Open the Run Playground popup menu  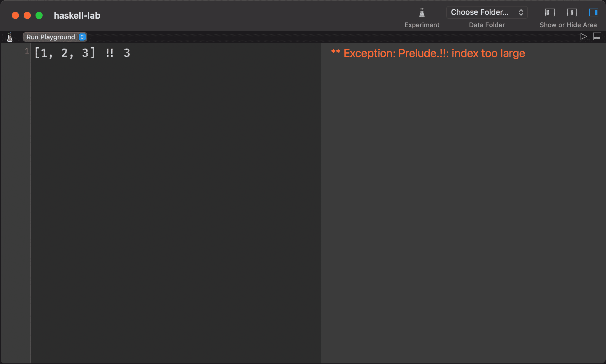[x=55, y=37]
